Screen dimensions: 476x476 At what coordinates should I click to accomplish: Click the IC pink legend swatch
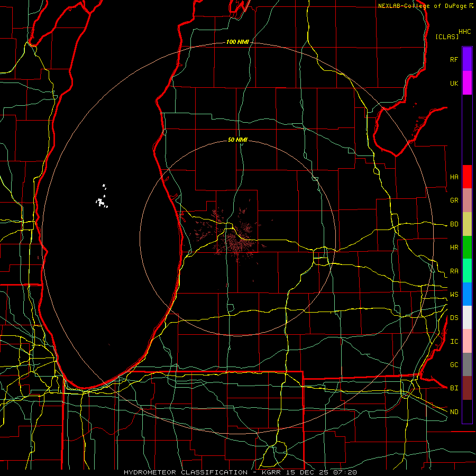pos(467,341)
